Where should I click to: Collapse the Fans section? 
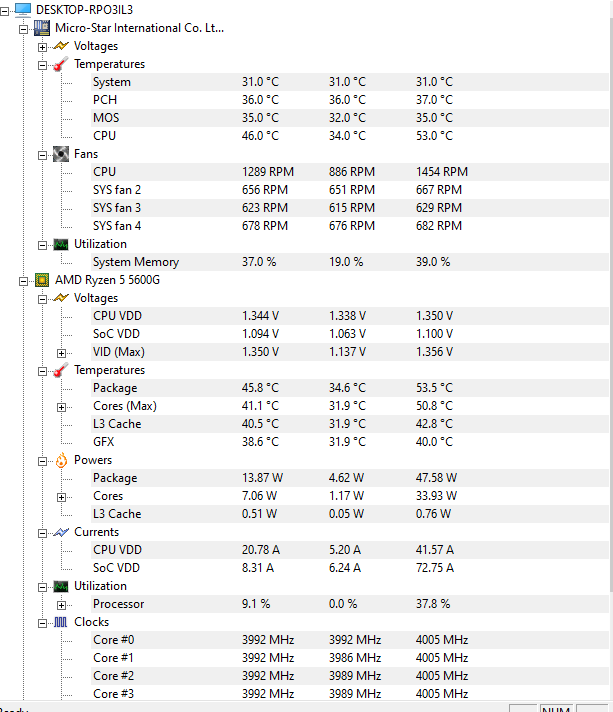tap(42, 155)
